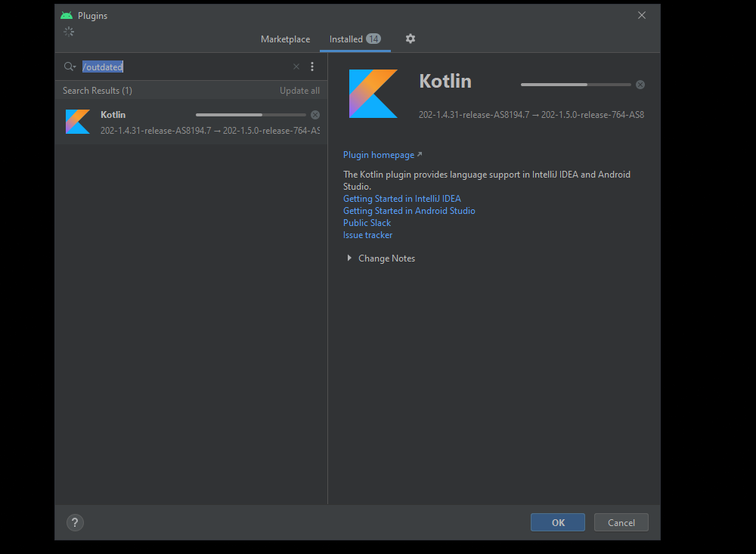
Task: Open the search options three-dot menu
Action: point(312,67)
